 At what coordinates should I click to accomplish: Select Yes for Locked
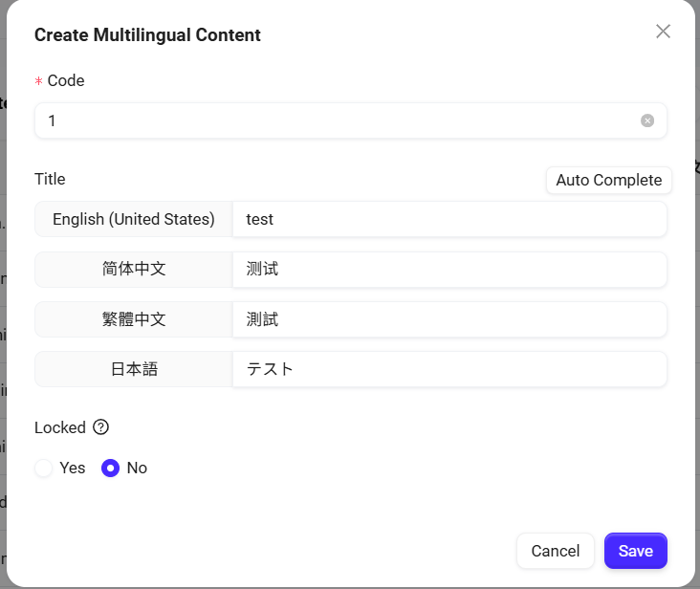44,469
